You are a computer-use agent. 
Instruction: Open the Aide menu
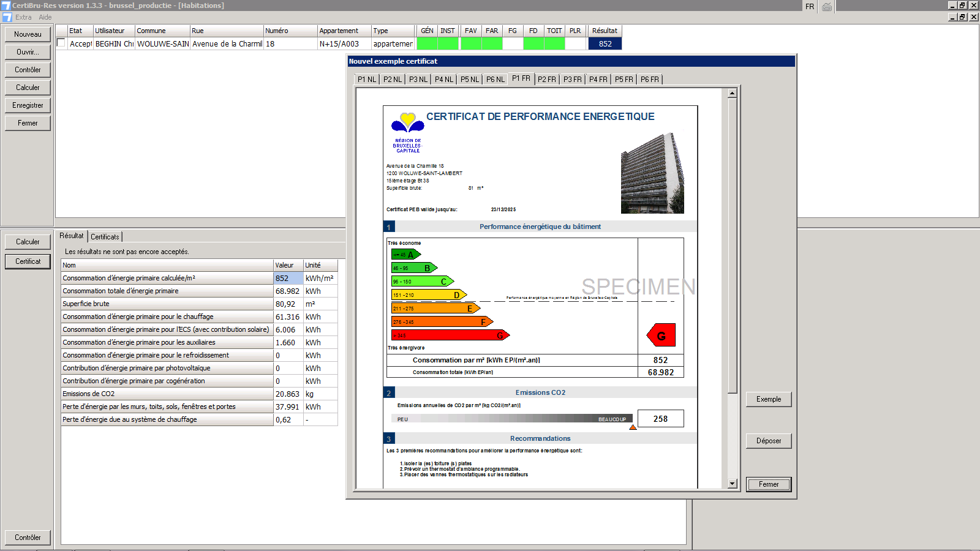[45, 17]
